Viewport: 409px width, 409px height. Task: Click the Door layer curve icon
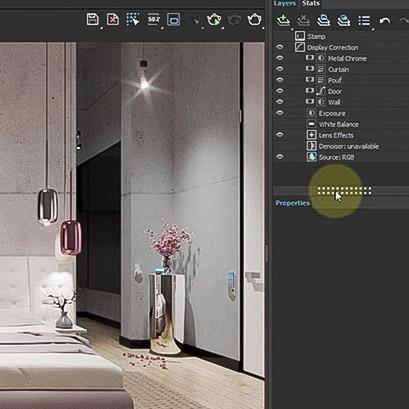(321, 91)
